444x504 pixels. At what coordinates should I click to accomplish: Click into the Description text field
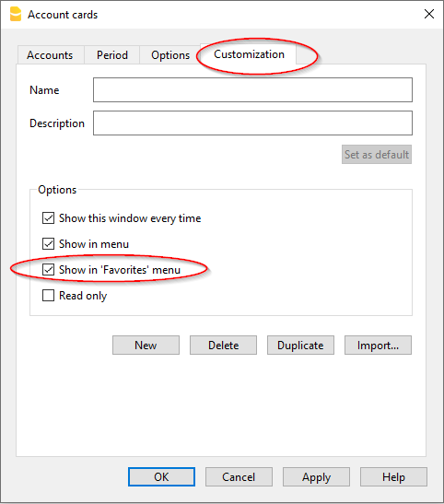tap(252, 123)
